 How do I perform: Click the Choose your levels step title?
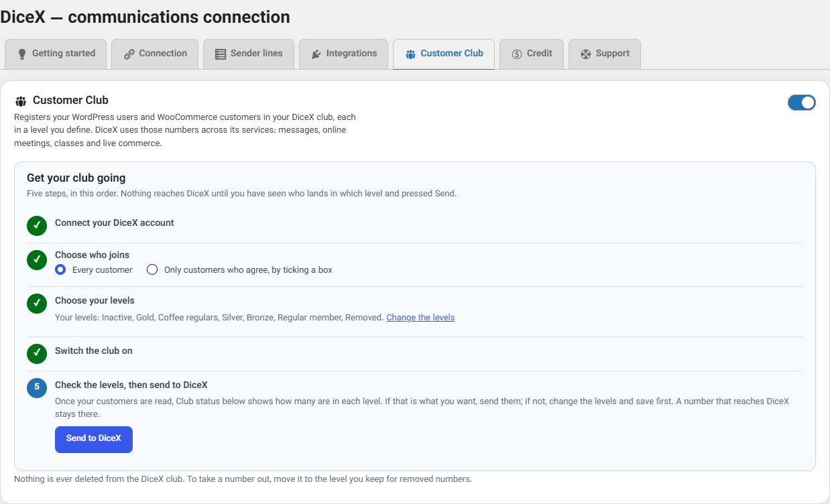[95, 300]
